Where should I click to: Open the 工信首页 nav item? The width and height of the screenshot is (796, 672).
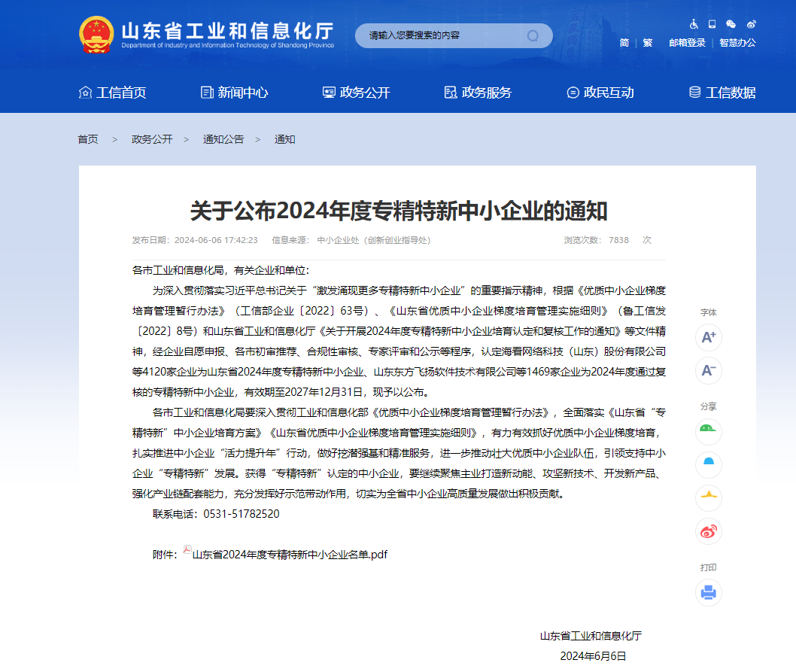coord(121,93)
